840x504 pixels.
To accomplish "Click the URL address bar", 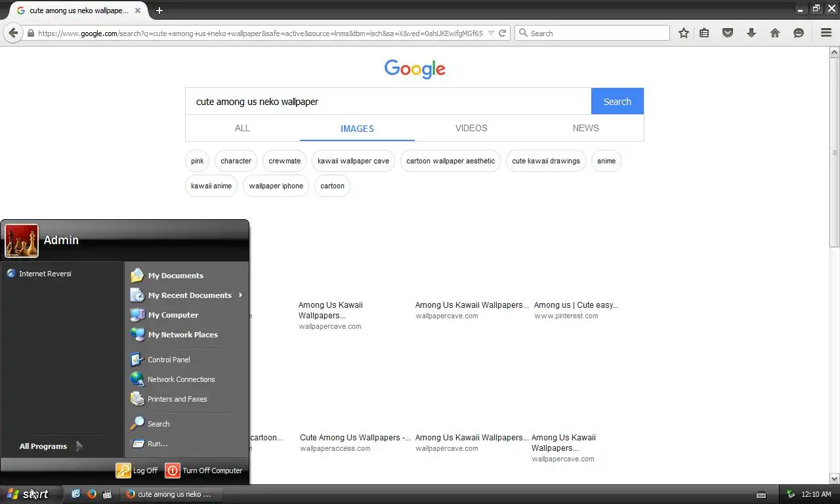I will point(260,33).
